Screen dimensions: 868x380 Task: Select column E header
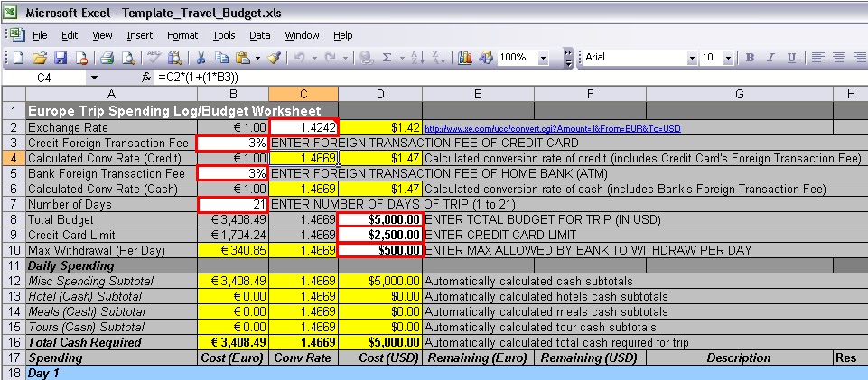(x=478, y=94)
